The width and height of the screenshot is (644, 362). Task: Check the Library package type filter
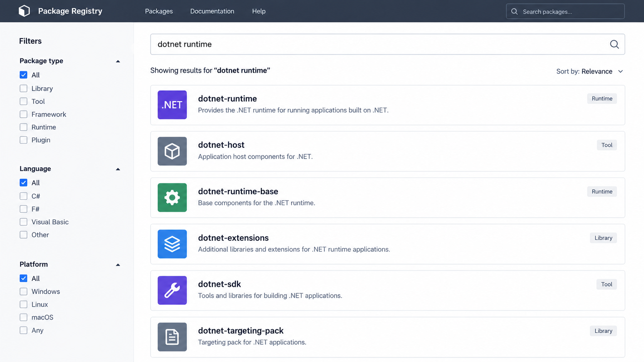(23, 88)
